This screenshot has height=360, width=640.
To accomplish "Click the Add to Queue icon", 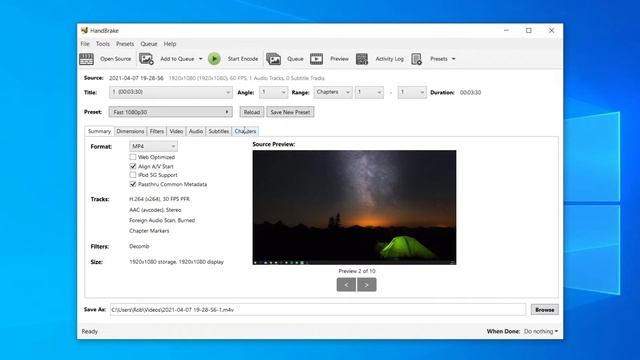I will (146, 59).
